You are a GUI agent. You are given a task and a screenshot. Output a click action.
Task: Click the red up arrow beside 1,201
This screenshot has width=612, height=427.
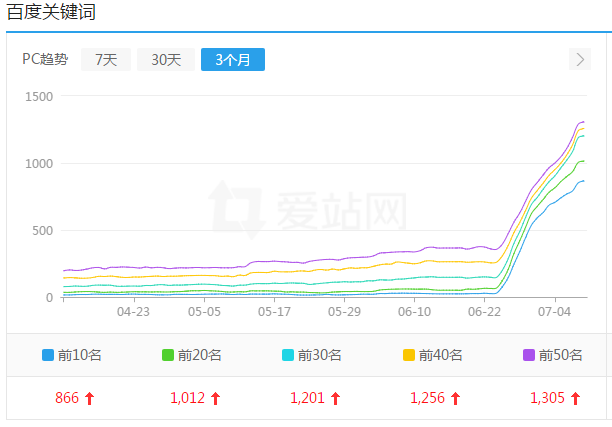pos(335,399)
